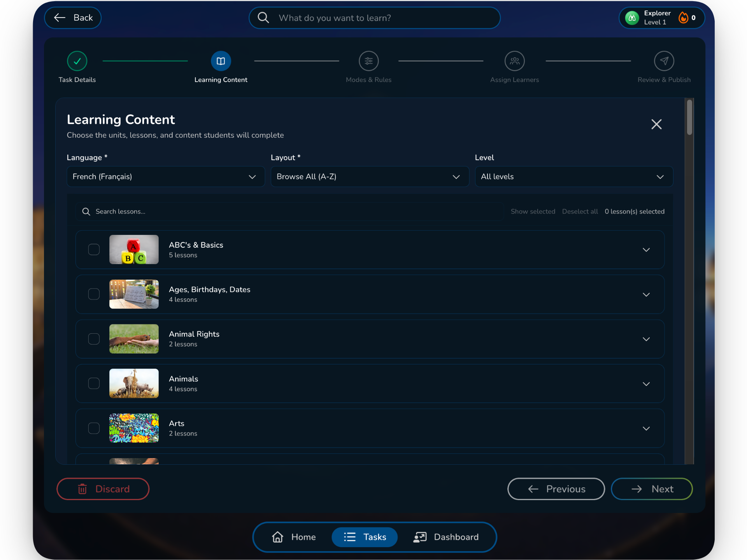The image size is (747, 560).
Task: Click the back arrow icon
Action: coord(60,17)
